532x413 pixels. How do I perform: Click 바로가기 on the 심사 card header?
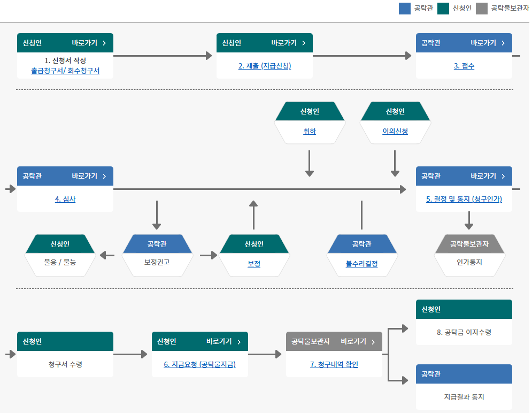coord(89,176)
